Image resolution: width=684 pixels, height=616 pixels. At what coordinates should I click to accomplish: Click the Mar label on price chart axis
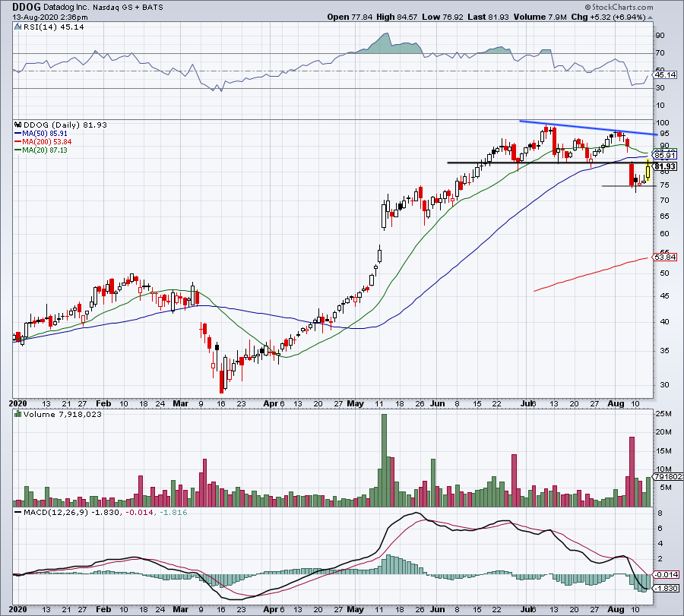coord(180,403)
